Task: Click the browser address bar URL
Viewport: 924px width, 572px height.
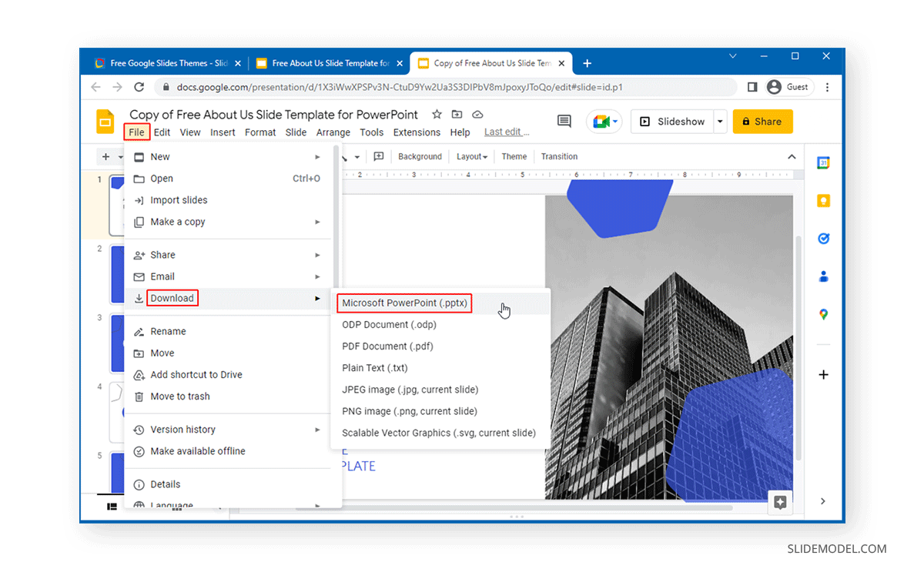Action: click(x=400, y=87)
